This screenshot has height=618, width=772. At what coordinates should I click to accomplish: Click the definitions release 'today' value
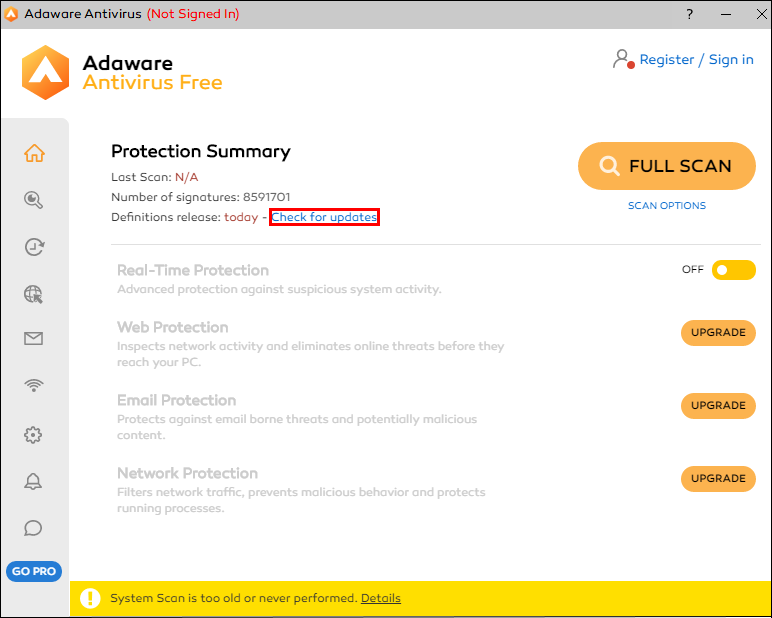[241, 217]
